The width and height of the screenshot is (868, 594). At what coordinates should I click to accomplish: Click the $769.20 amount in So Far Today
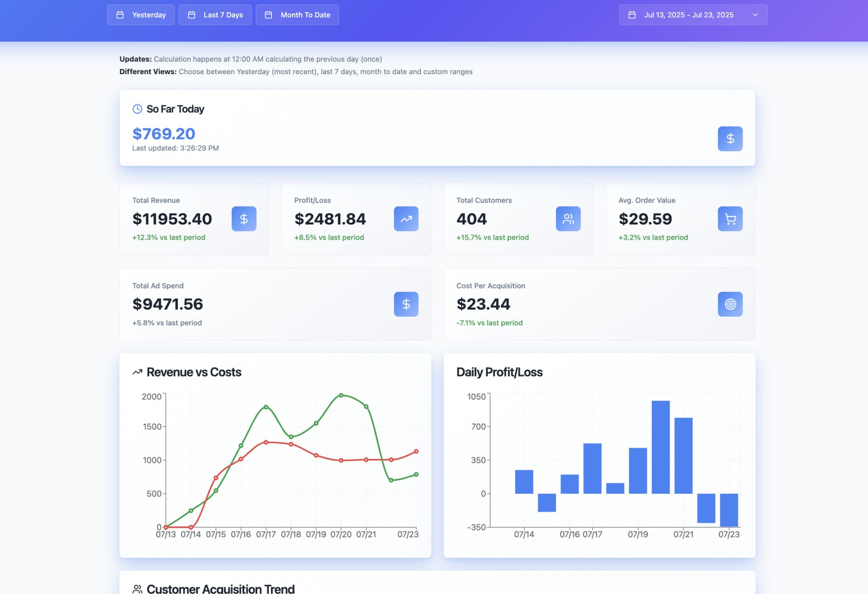click(x=164, y=134)
